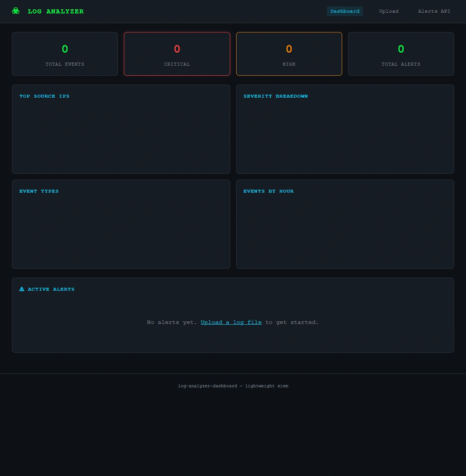466x476 pixels.
Task: Click the green biohazard logo icon
Action: click(16, 11)
